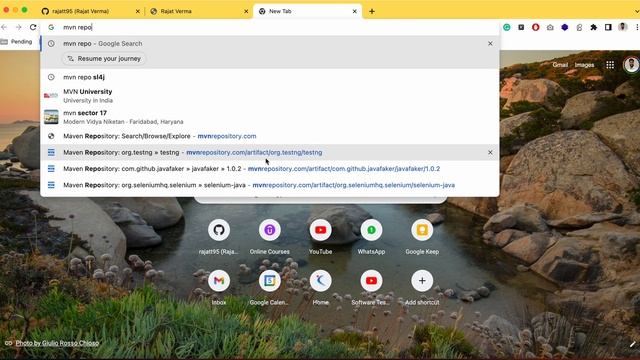Open the rajatt95 GitHub shortcut

pos(219,236)
